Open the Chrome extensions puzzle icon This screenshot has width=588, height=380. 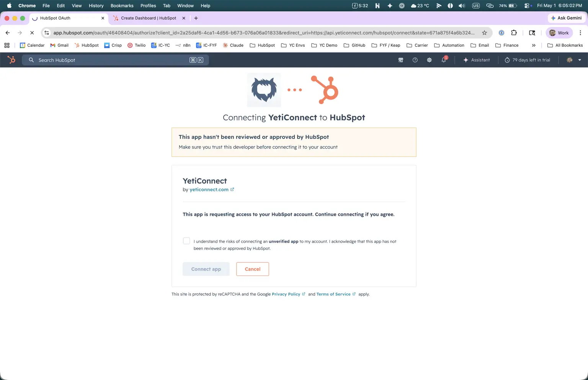click(x=514, y=33)
